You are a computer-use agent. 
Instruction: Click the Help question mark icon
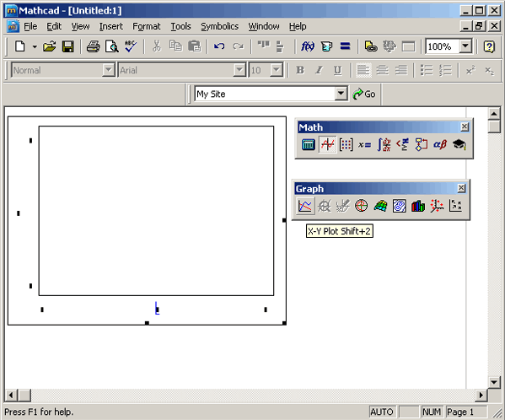[489, 46]
